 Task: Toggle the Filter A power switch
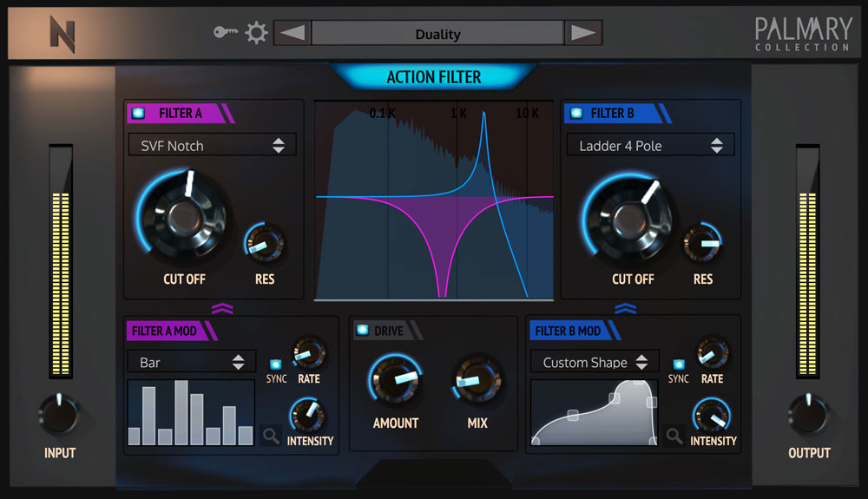[139, 113]
